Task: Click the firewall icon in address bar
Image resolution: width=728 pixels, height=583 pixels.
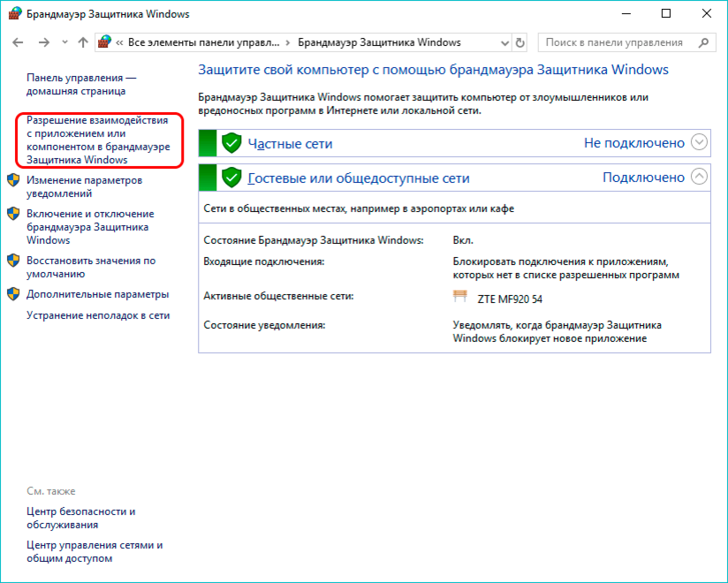Action: click(x=104, y=42)
